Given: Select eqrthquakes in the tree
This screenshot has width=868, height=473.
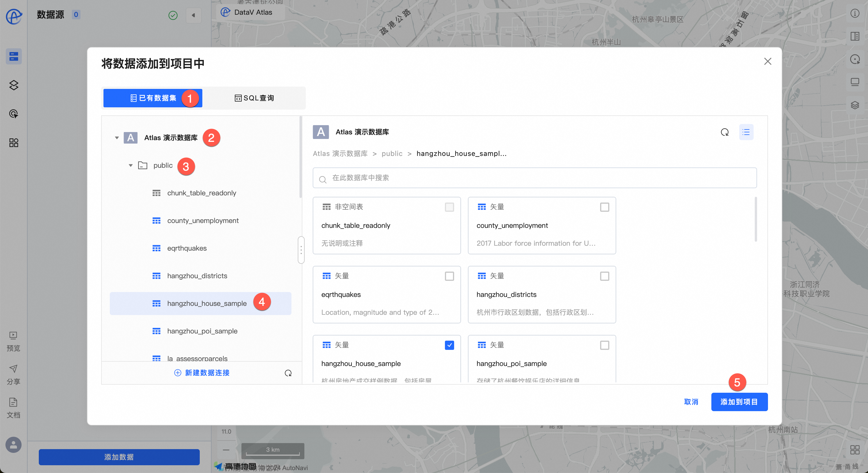Looking at the screenshot, I should pyautogui.click(x=201, y=248).
